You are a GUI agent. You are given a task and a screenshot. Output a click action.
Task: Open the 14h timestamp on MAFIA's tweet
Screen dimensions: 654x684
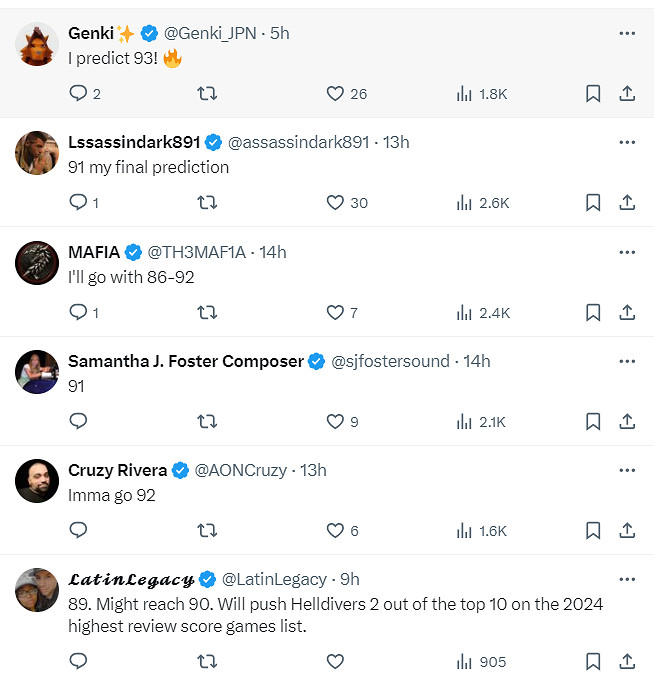(273, 252)
